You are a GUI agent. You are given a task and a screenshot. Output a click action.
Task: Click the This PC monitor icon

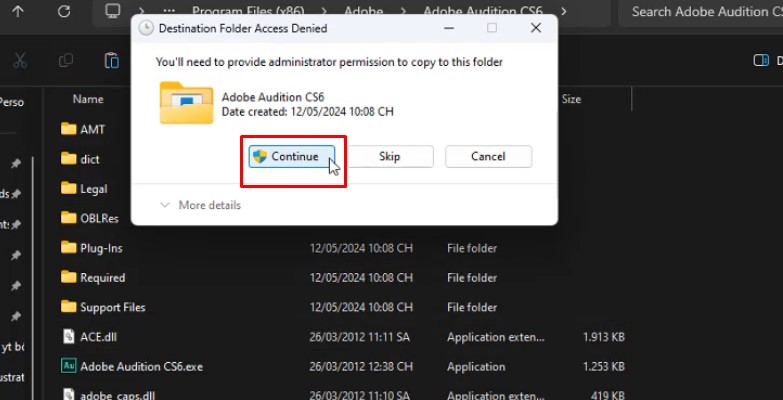click(113, 12)
